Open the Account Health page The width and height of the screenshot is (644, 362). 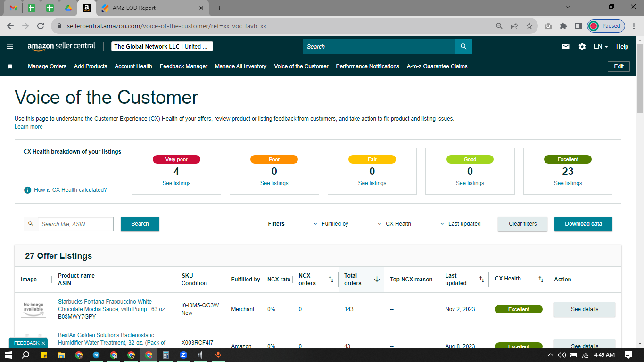[x=133, y=66]
